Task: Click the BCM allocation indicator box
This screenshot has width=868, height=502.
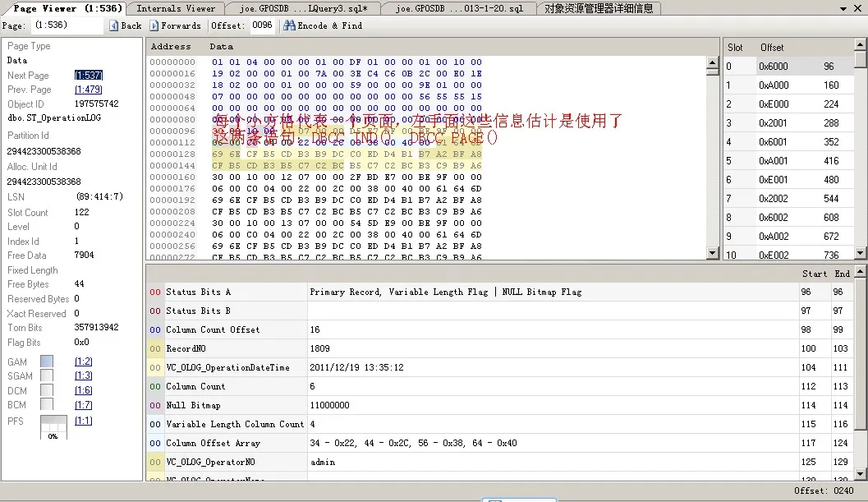Action: [x=47, y=405]
